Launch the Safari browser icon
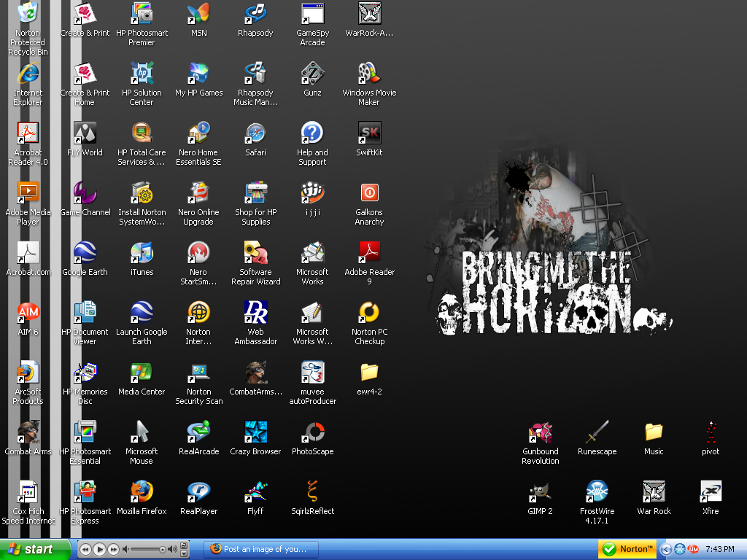 255,133
